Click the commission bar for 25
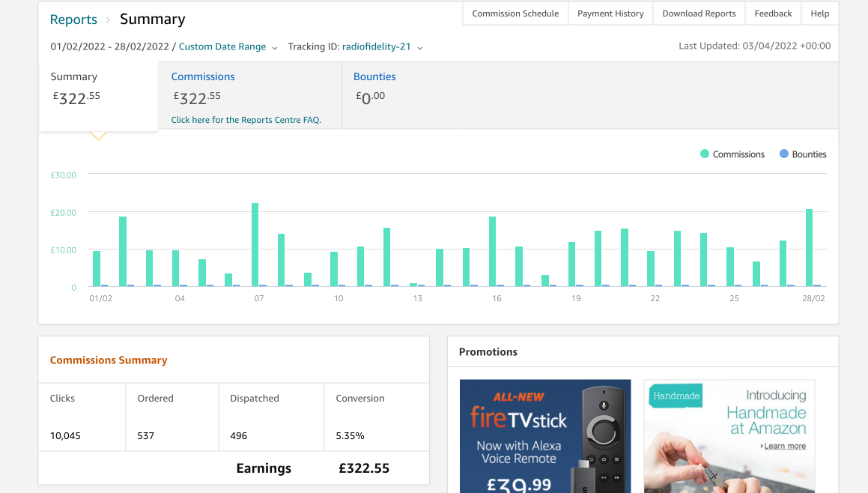 [x=730, y=267]
